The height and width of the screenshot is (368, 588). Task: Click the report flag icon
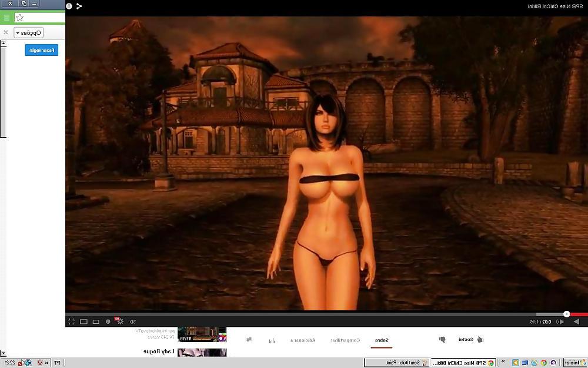[249, 340]
